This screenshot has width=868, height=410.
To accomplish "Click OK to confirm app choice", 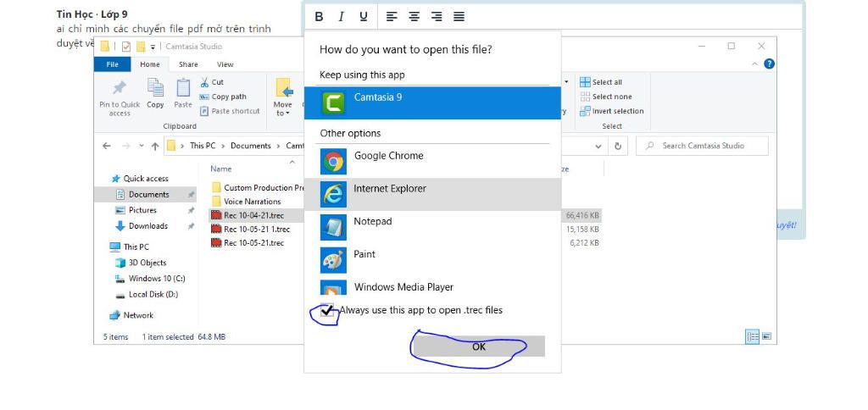I will pos(479,346).
